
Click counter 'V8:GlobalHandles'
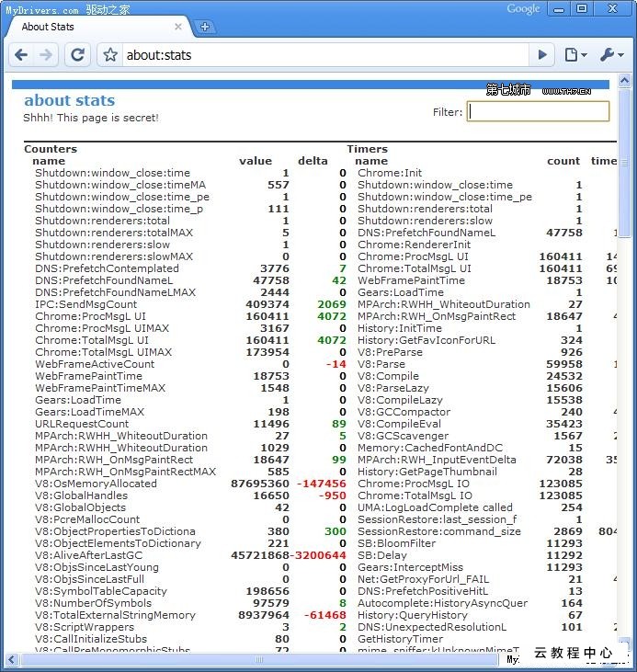[82, 495]
